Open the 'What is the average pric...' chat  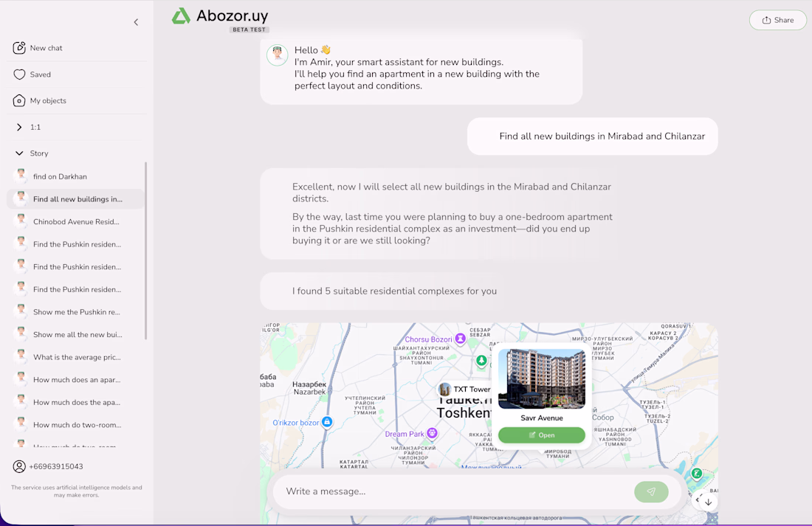[x=75, y=357]
